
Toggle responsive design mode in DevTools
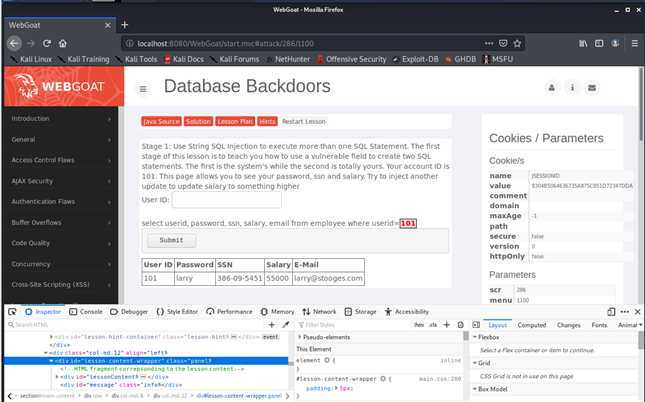coord(611,311)
